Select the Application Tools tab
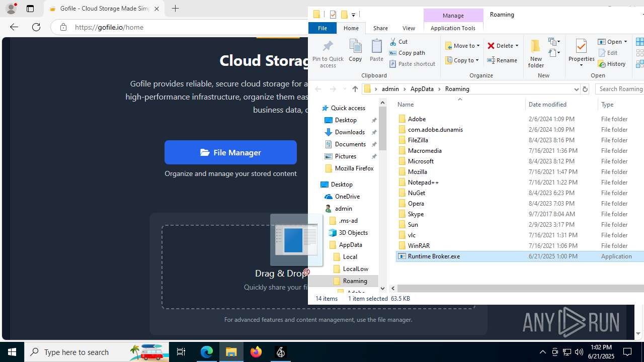Image resolution: width=644 pixels, height=362 pixels. 453,28
